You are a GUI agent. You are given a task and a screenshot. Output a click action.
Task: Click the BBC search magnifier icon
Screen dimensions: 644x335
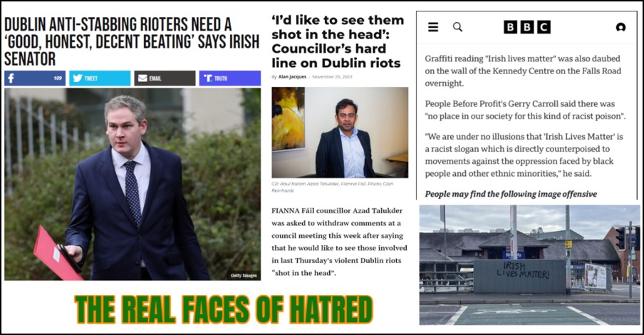click(457, 27)
